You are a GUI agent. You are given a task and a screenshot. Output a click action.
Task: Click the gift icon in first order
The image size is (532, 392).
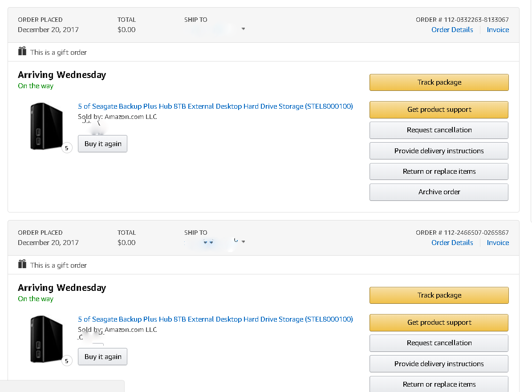tap(22, 52)
